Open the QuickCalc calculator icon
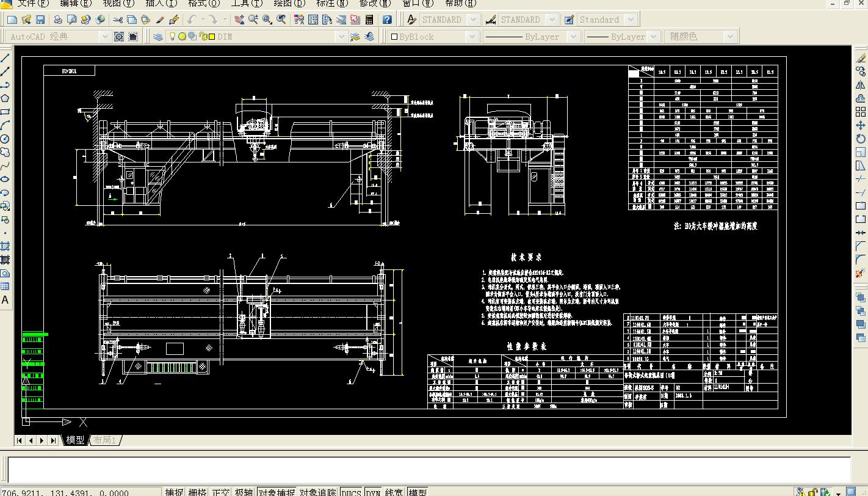Viewport: 868px width, 496px height. click(369, 20)
